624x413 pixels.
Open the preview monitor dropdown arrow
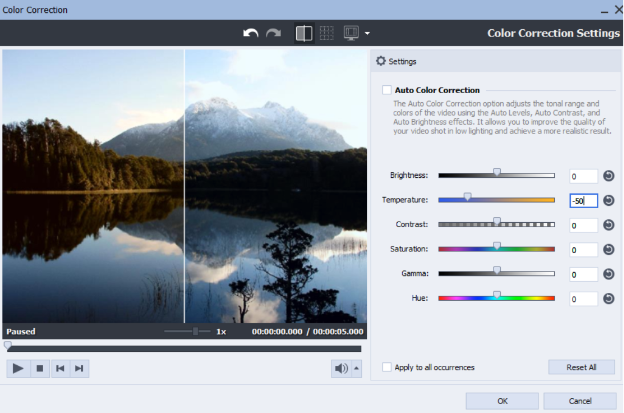pyautogui.click(x=367, y=34)
